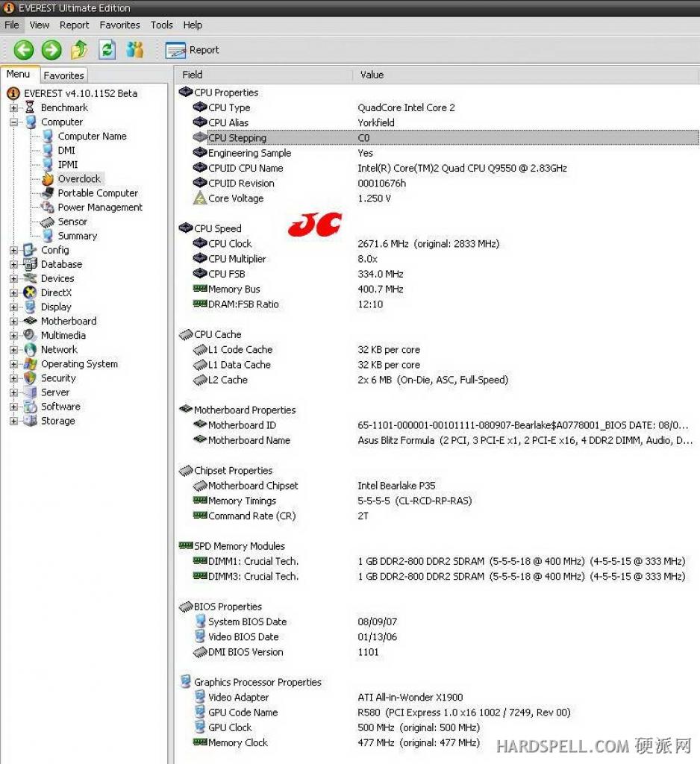This screenshot has width=700, height=764.
Task: Select the CPU Stepping row
Action: [446, 138]
